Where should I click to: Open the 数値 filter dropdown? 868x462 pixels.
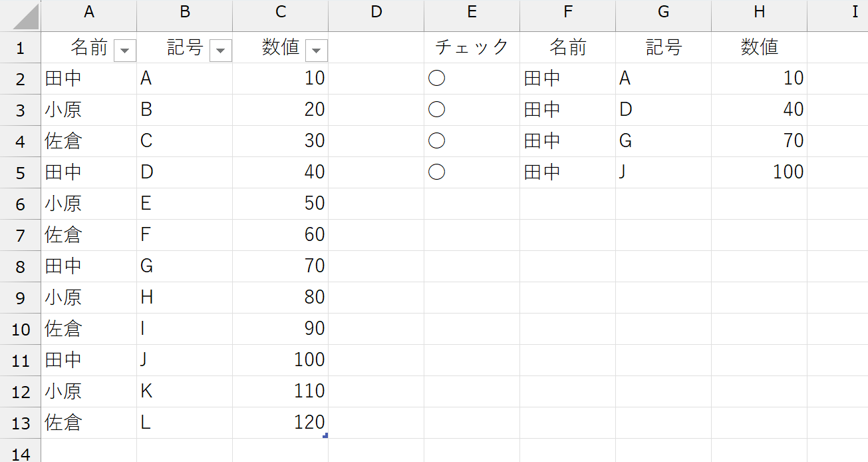(317, 50)
